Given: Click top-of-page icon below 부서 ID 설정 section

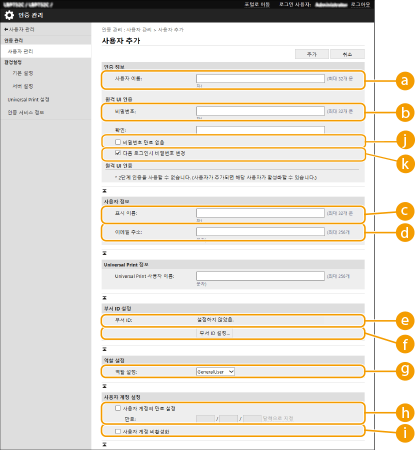Looking at the screenshot, I should 104,349.
